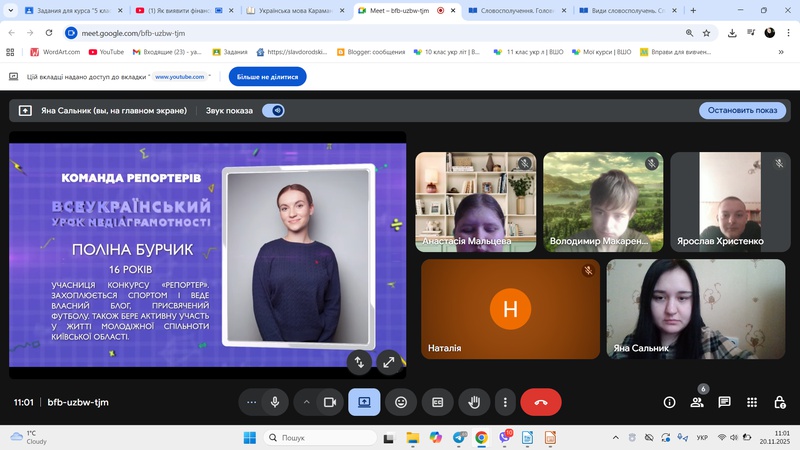
Task: Hang up with the red leave-call button
Action: point(541,402)
